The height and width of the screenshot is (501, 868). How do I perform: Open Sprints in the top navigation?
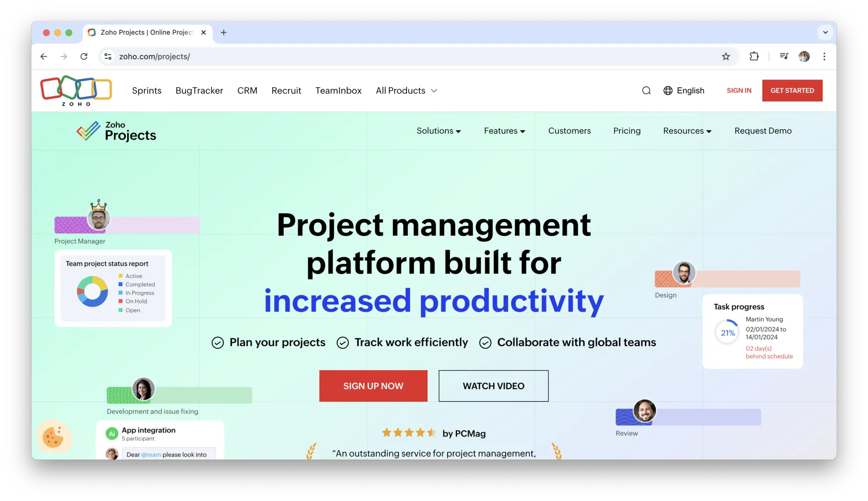pos(147,90)
